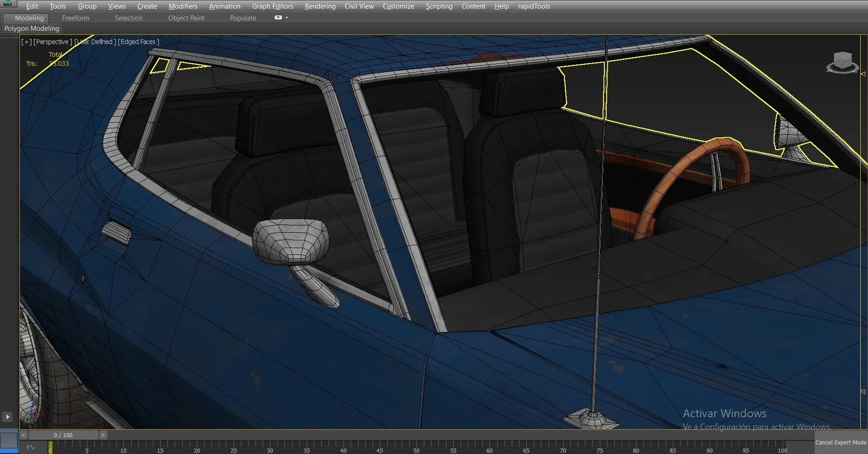Open the [Edged Faces] display menu
The height and width of the screenshot is (454, 868).
[x=138, y=42]
